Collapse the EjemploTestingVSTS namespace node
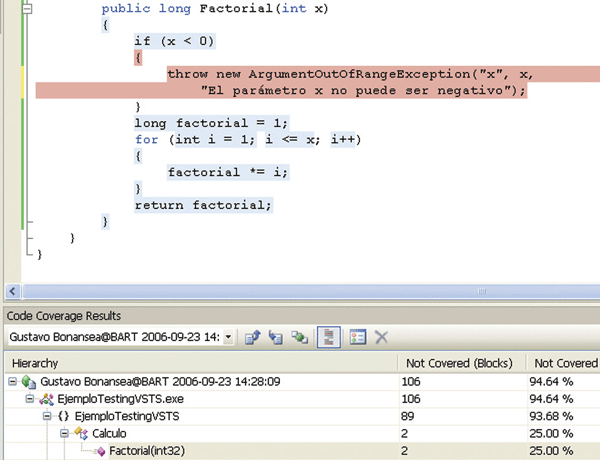 45,417
